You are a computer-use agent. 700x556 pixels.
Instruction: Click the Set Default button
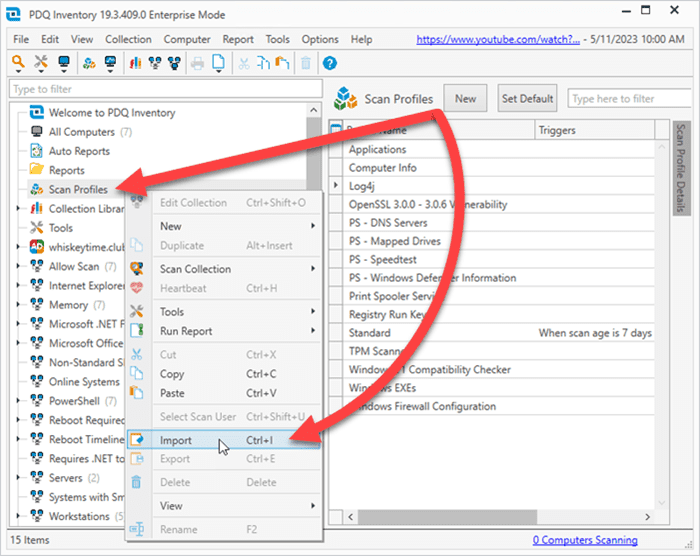[527, 98]
